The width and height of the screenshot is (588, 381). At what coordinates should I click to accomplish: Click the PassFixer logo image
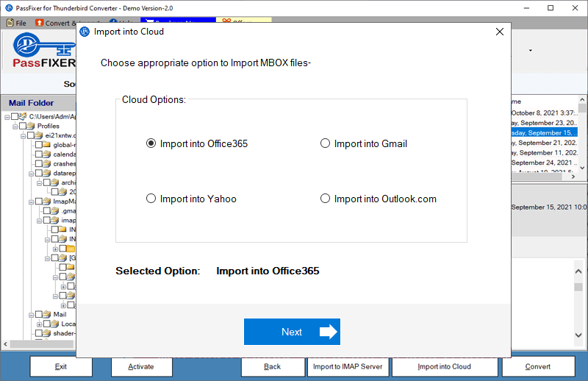44,50
